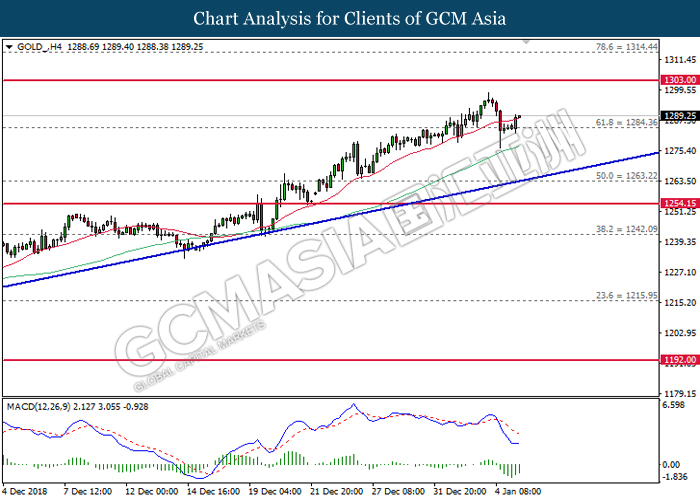700x500 pixels.
Task: Click the Fibonacci label 61.8 = 1284.36
Action: (x=627, y=122)
